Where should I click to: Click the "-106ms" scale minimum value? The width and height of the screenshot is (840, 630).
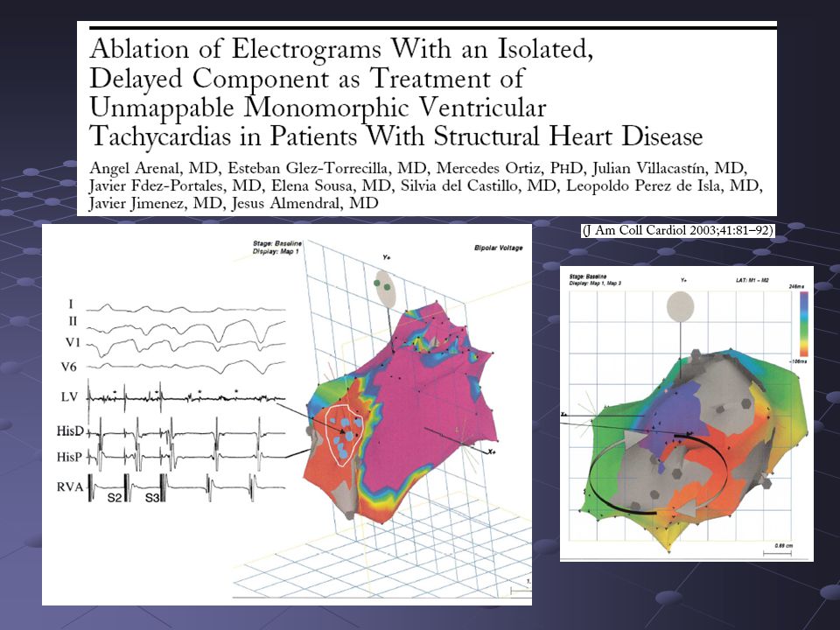799,362
